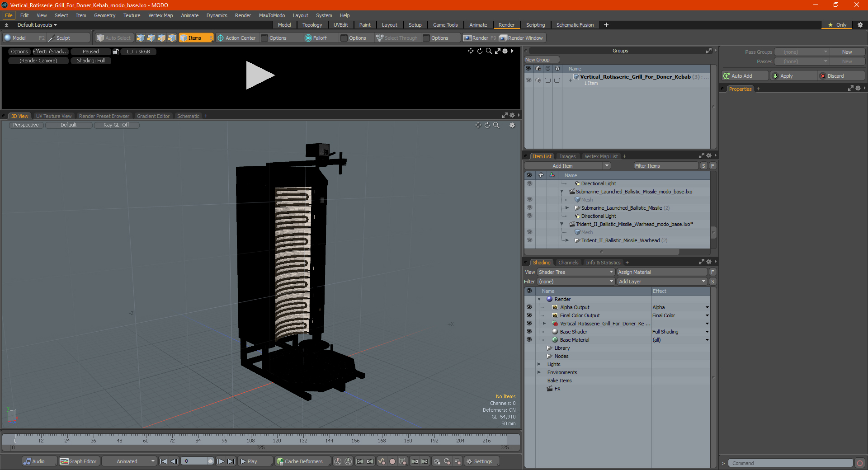Toggle visibility of Final Color Output layer
The image size is (868, 470).
(529, 315)
